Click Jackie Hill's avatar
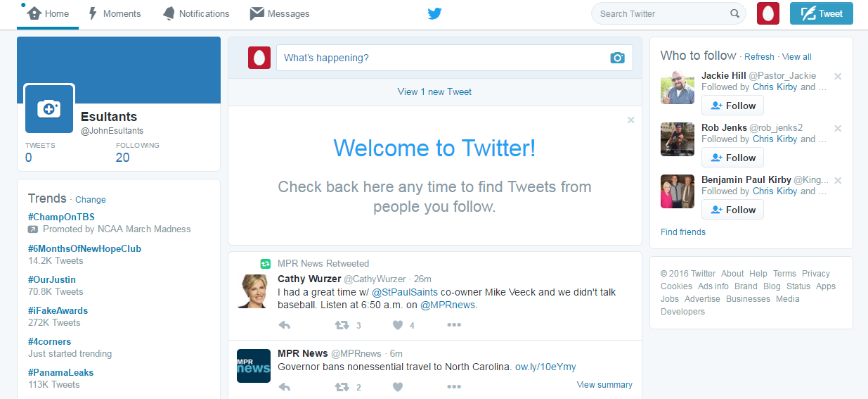This screenshot has width=868, height=399. tap(678, 87)
